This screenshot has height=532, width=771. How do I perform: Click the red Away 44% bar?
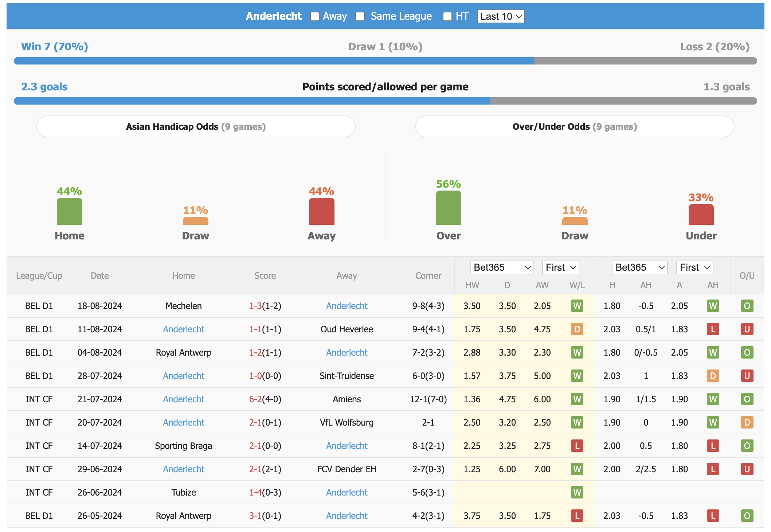[322, 211]
